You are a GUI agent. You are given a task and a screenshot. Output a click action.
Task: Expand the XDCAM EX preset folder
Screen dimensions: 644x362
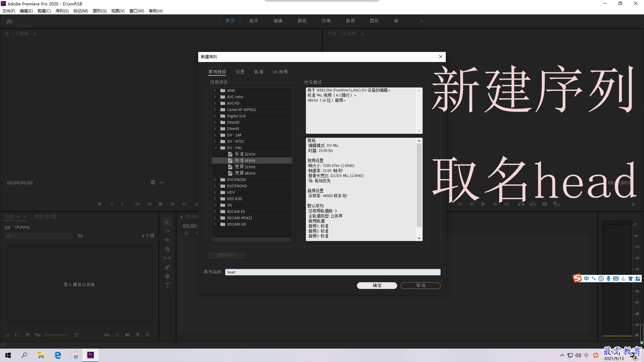[215, 212]
